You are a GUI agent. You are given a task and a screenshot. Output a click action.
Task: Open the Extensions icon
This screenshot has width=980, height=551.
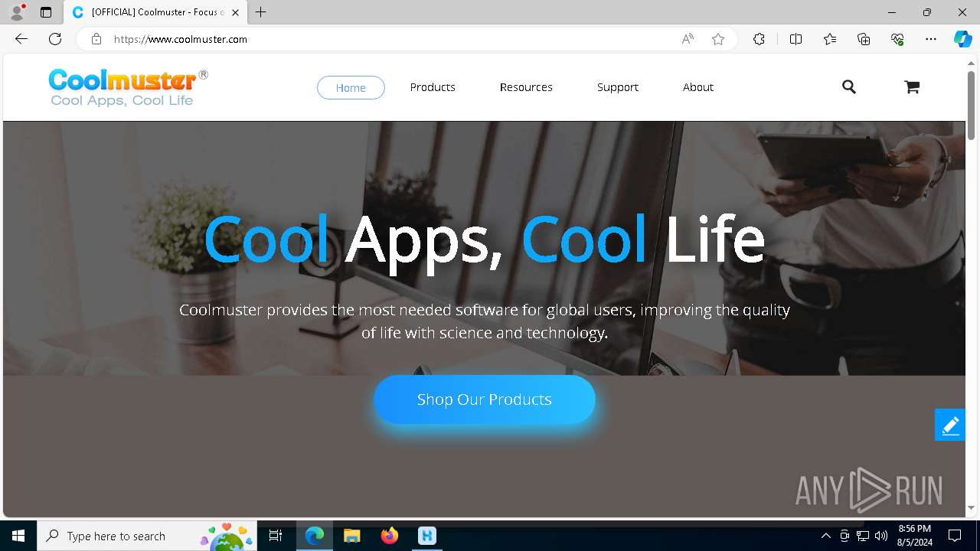[x=759, y=39]
